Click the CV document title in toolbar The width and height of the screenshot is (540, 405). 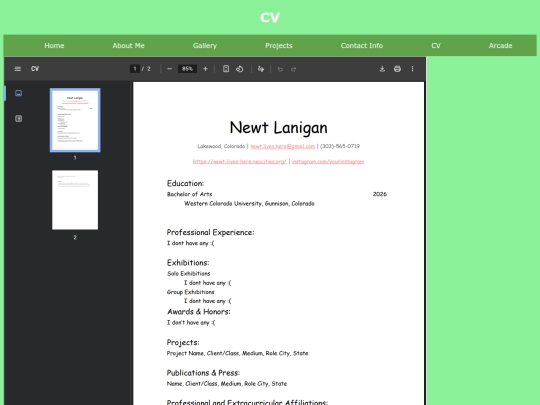tap(35, 69)
